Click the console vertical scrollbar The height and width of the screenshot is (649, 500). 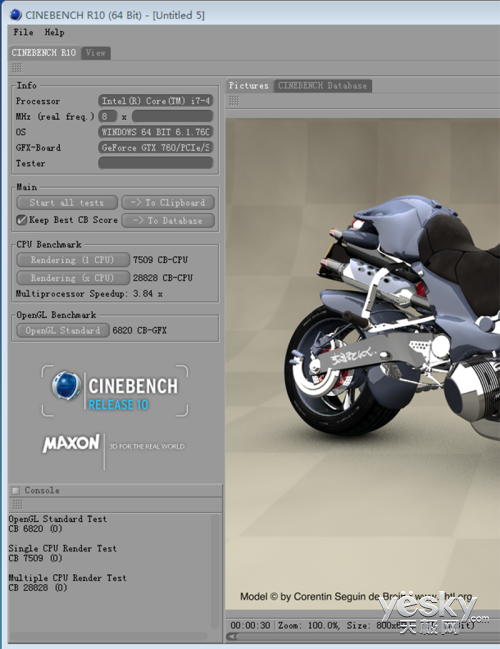216,571
